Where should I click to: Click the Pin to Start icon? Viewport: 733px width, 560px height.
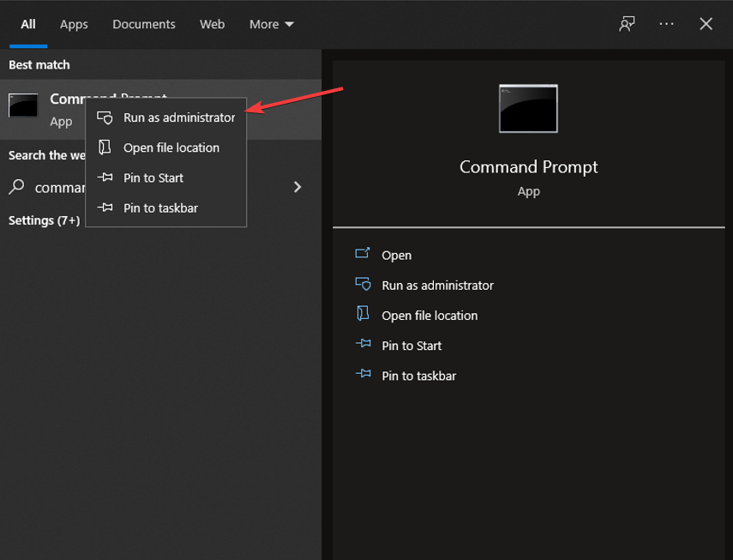coord(105,178)
